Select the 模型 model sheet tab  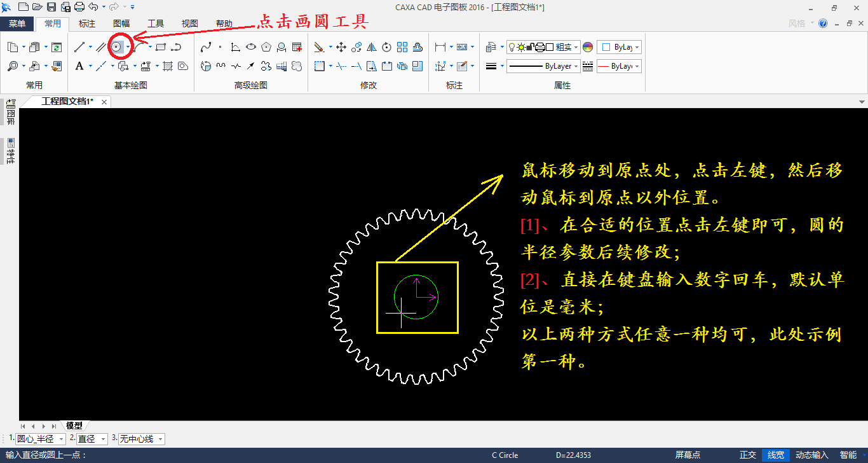(x=74, y=425)
